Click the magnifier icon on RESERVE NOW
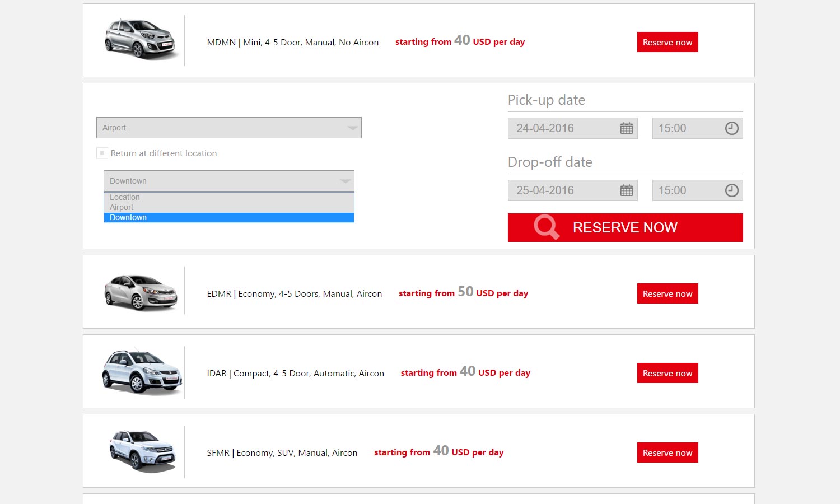The width and height of the screenshot is (840, 504). [x=546, y=227]
